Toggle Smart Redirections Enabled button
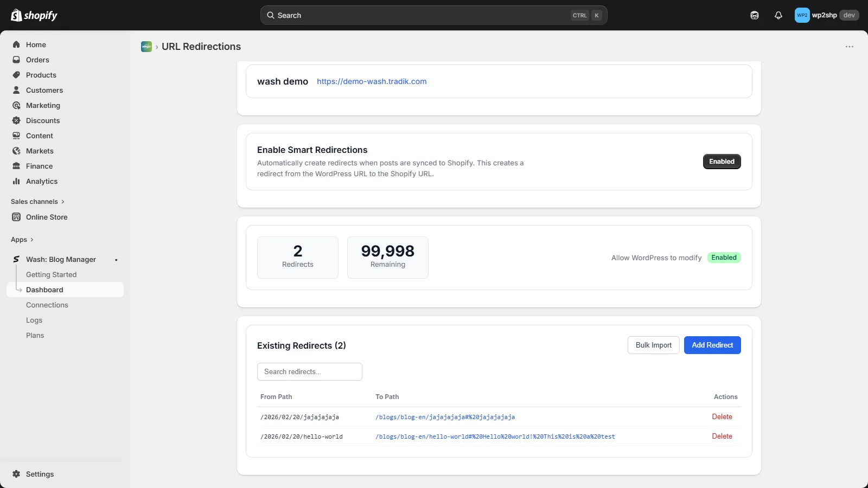Screen dimensions: 868x488 (722, 162)
